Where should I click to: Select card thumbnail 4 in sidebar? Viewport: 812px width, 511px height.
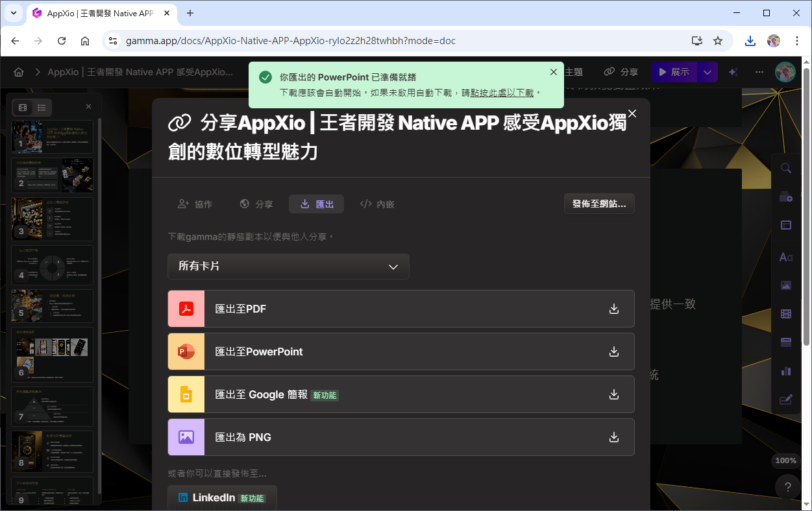52,265
